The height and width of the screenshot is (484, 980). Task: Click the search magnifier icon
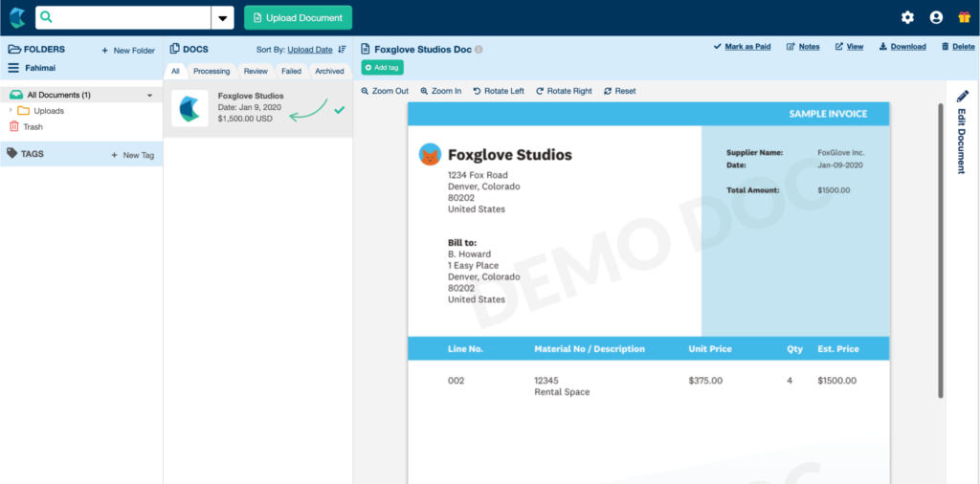(46, 17)
